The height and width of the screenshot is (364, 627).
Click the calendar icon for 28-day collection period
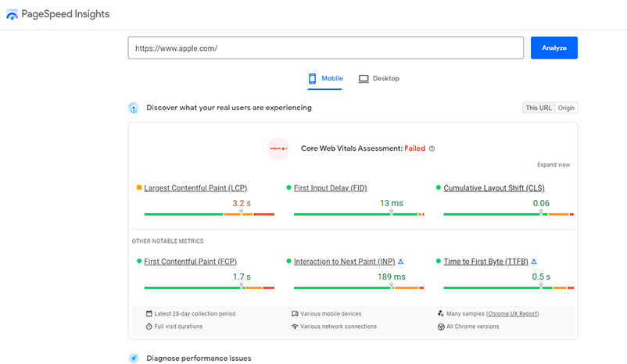149,314
